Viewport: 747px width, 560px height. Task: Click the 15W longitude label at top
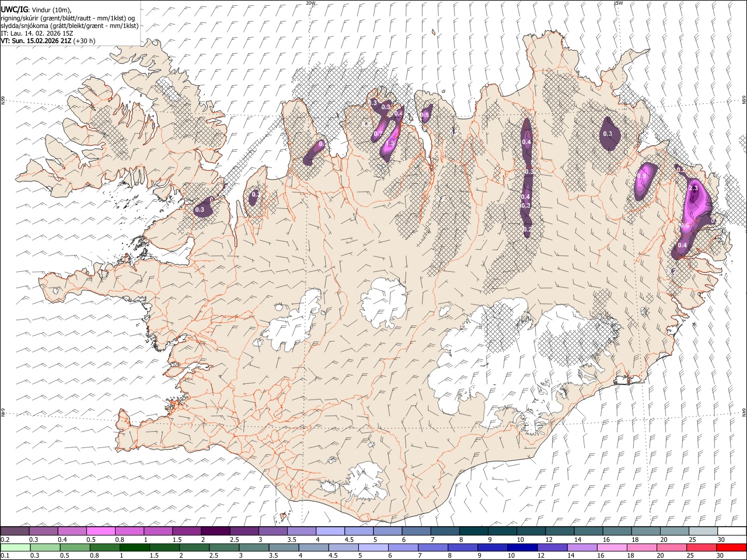(618, 3)
